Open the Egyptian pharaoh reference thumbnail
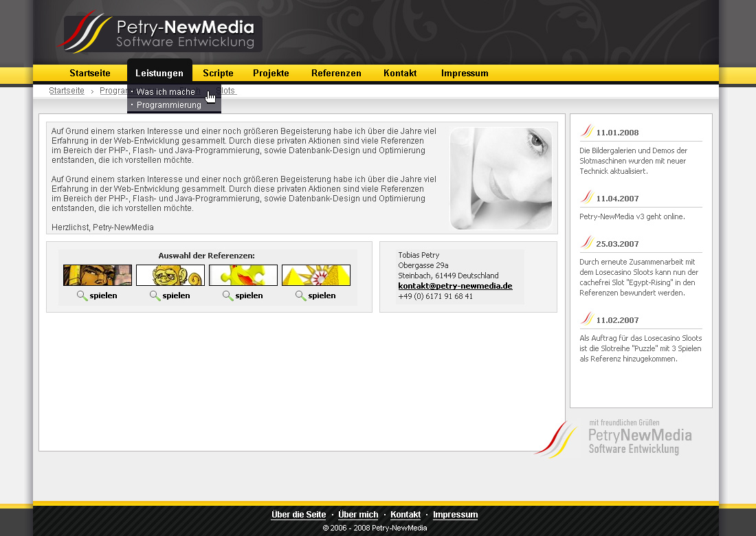This screenshot has width=756, height=536. [x=98, y=276]
